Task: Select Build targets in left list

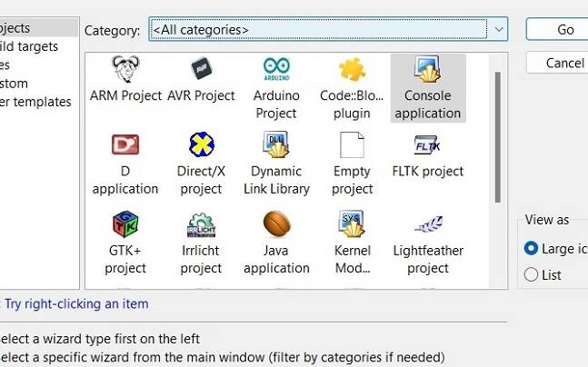Action: click(29, 46)
